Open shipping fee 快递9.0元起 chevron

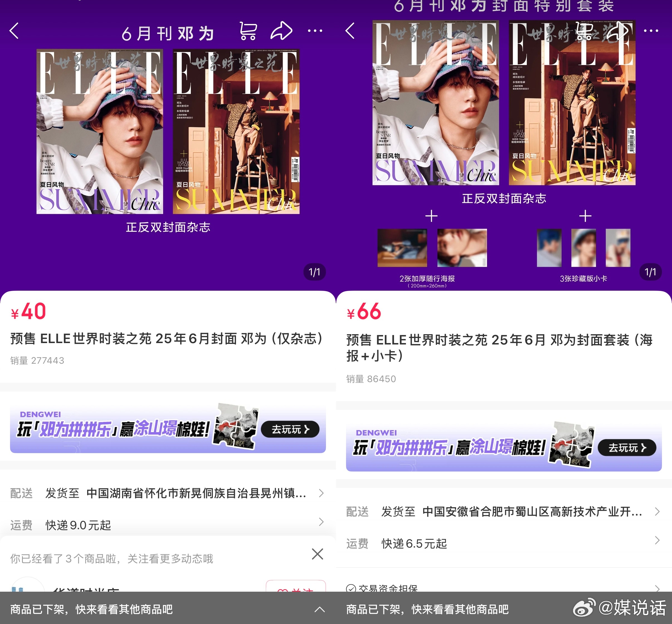click(x=321, y=522)
